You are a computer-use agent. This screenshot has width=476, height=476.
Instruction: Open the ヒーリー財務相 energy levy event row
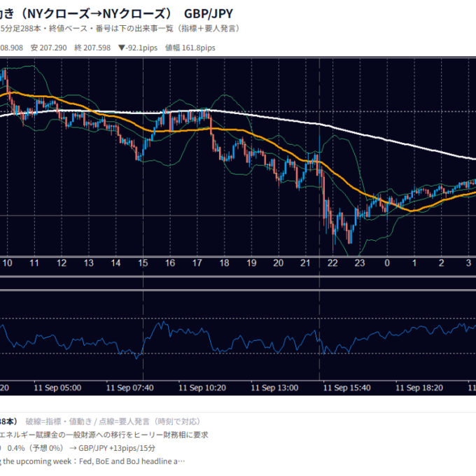(x=104, y=435)
